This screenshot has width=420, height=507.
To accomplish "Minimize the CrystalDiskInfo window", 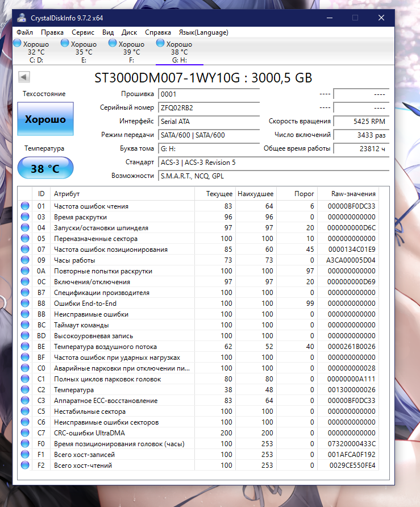I will click(x=330, y=18).
